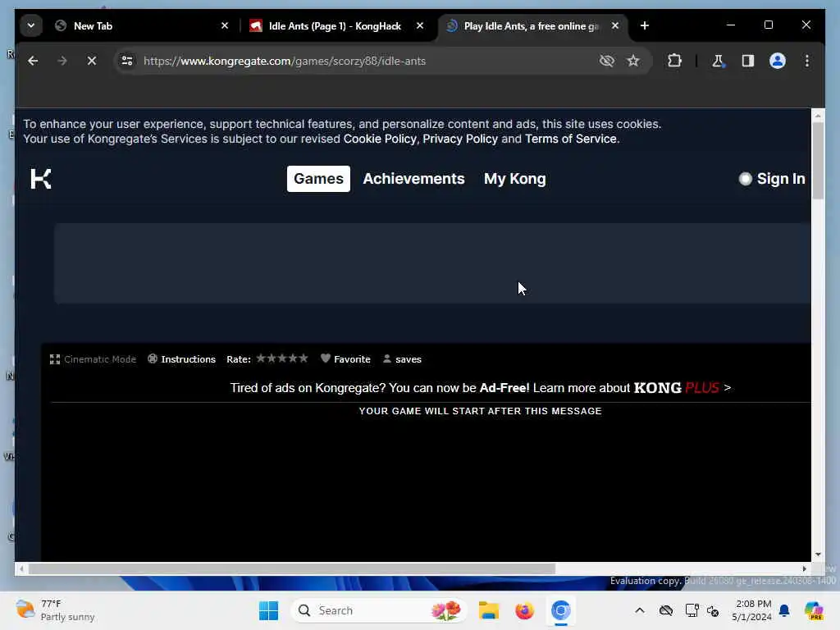Open the Chrome Extensions puzzle icon

(674, 61)
